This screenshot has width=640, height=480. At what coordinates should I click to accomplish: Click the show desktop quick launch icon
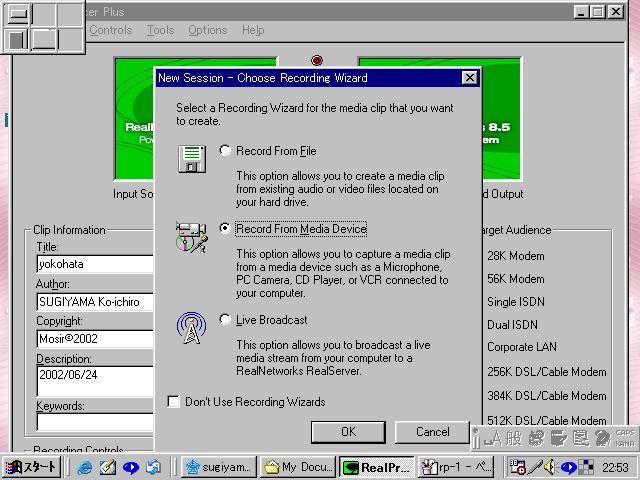(153, 467)
